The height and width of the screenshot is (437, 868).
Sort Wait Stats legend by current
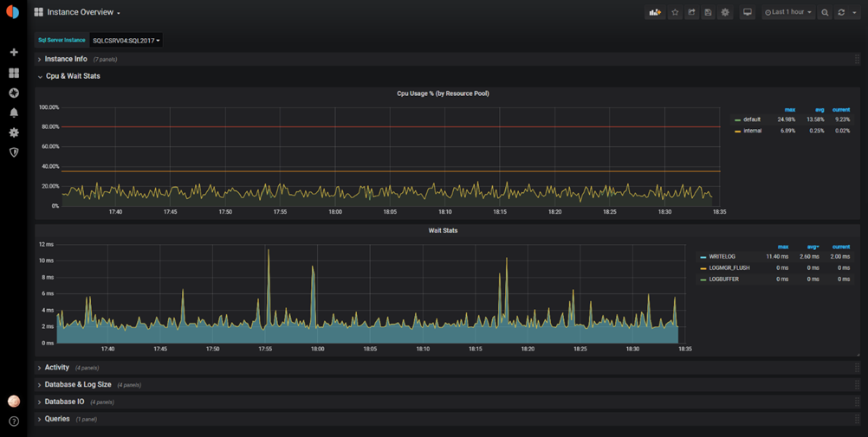[841, 247]
